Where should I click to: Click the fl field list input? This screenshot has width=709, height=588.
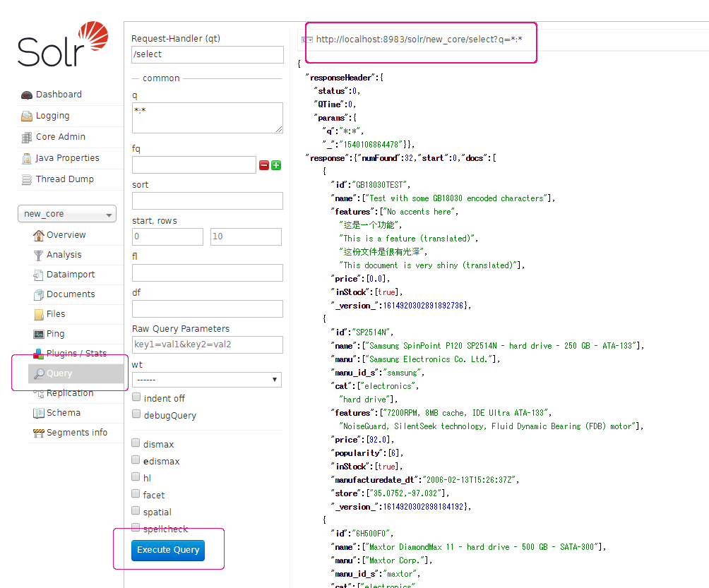tap(208, 273)
